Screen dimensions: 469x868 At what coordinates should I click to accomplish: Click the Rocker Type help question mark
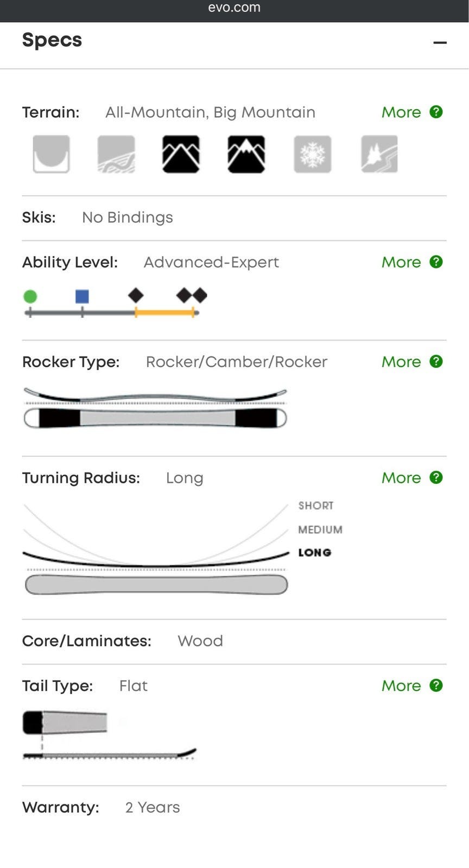436,361
